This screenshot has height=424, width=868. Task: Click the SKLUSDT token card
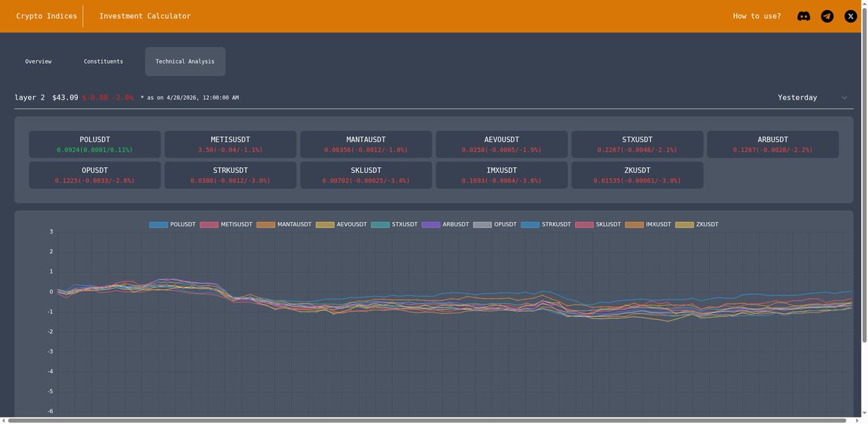365,174
